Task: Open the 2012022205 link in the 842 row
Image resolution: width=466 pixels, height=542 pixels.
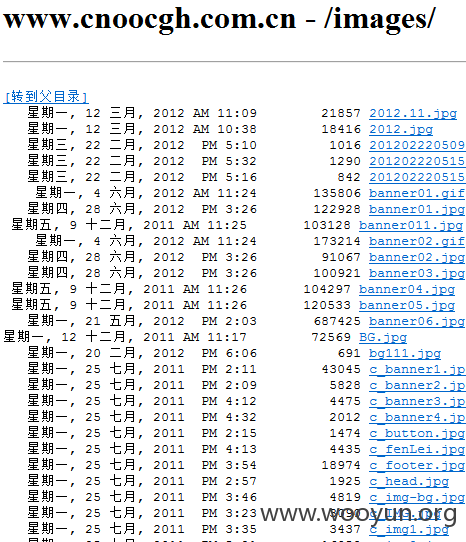Action: point(417,177)
